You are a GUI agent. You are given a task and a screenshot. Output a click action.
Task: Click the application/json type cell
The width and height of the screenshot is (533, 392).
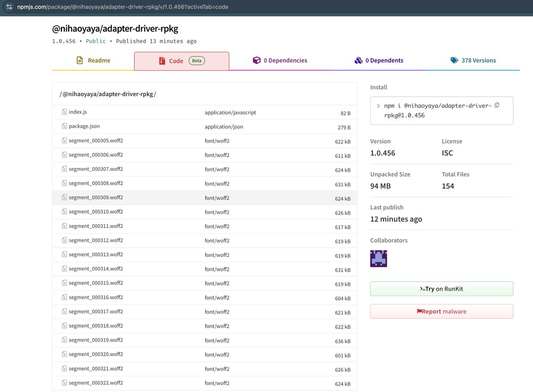coord(224,127)
